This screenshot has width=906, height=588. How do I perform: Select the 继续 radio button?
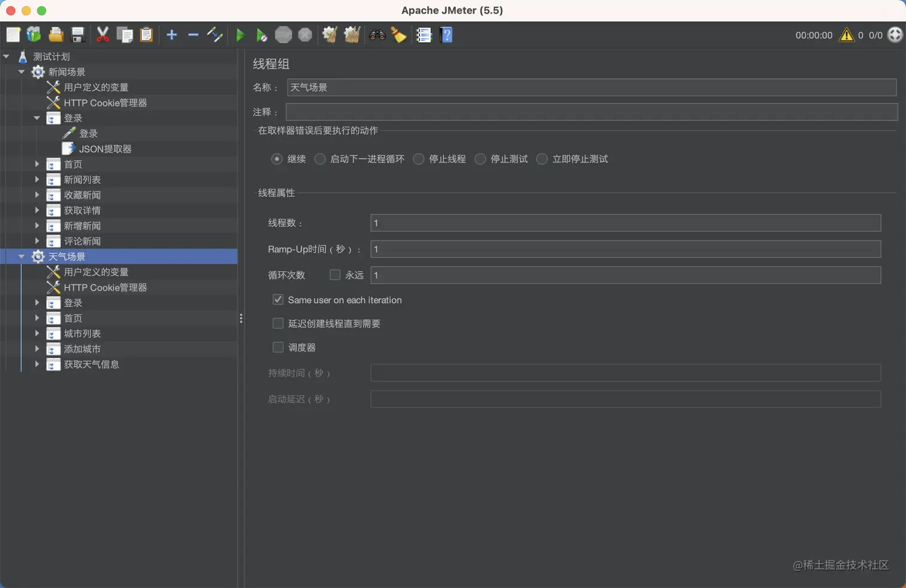(277, 159)
